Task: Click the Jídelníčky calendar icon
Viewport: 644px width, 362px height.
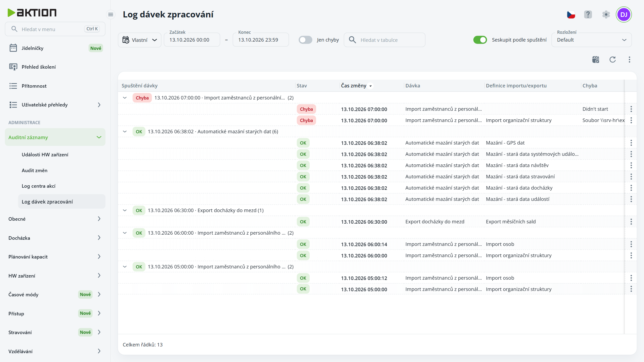Action: click(13, 48)
